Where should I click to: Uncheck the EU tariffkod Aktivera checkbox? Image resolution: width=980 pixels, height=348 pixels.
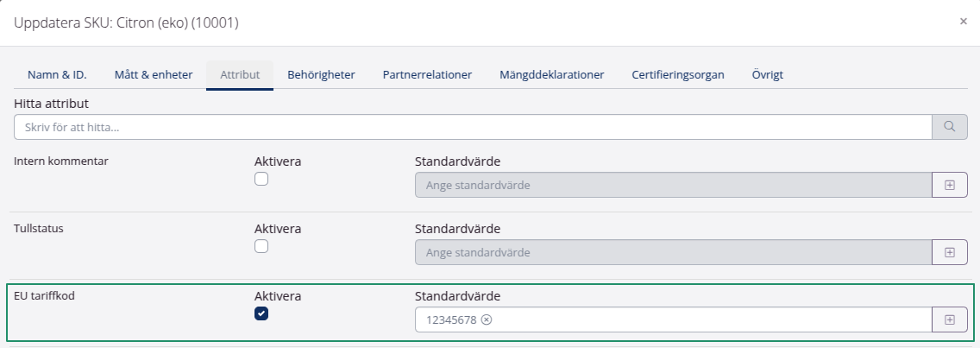[261, 313]
